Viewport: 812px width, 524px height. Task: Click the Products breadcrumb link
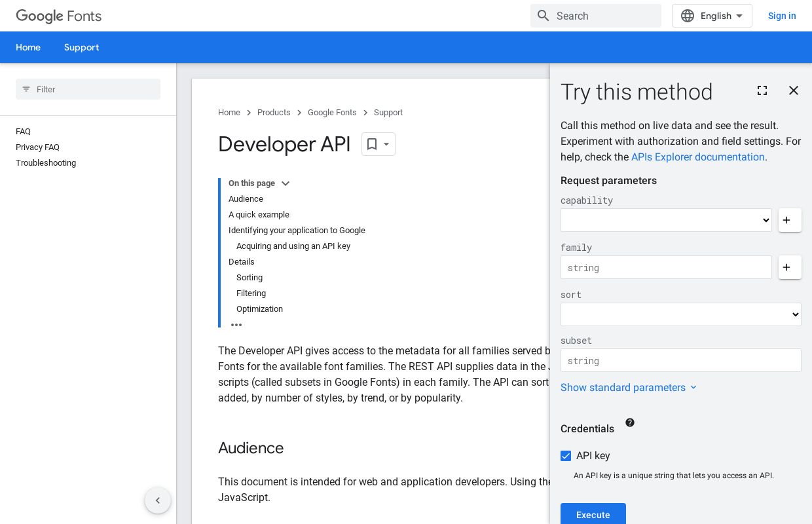tap(274, 113)
